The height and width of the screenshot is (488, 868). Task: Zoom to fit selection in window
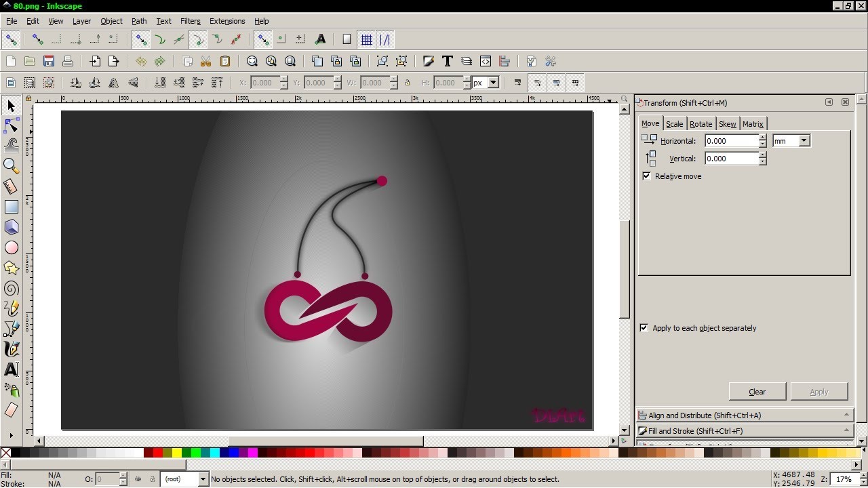[252, 61]
